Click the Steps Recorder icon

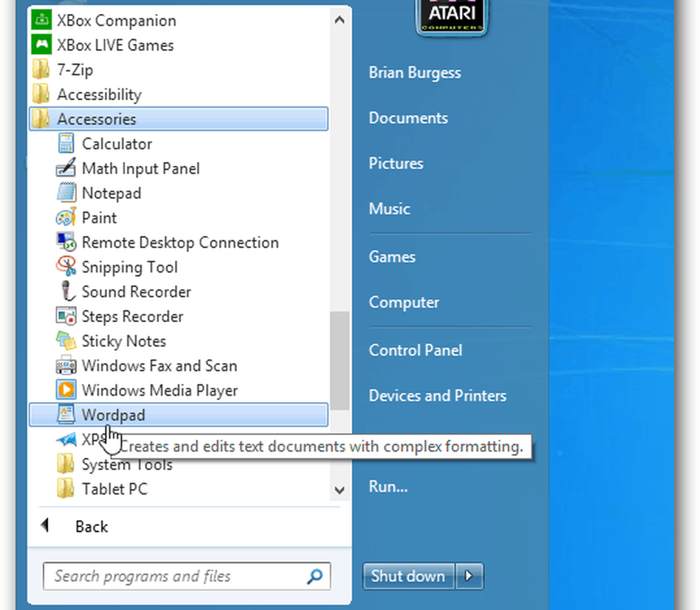pos(66,317)
